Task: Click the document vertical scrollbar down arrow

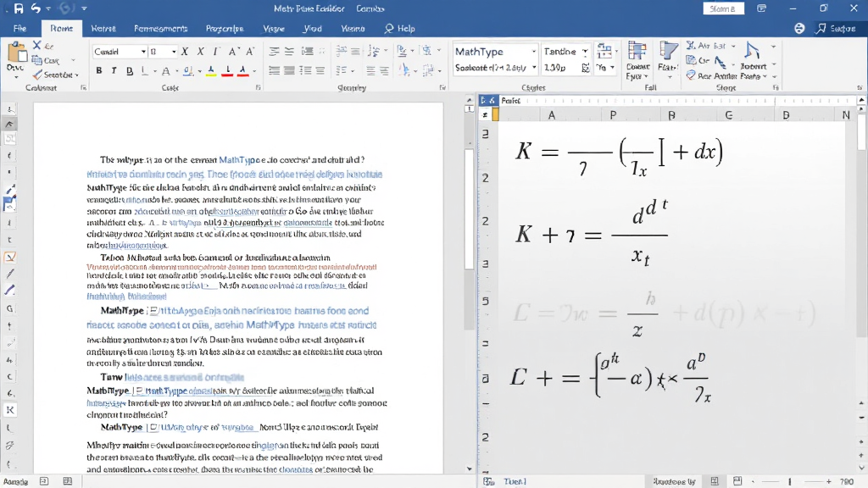Action: click(x=470, y=469)
